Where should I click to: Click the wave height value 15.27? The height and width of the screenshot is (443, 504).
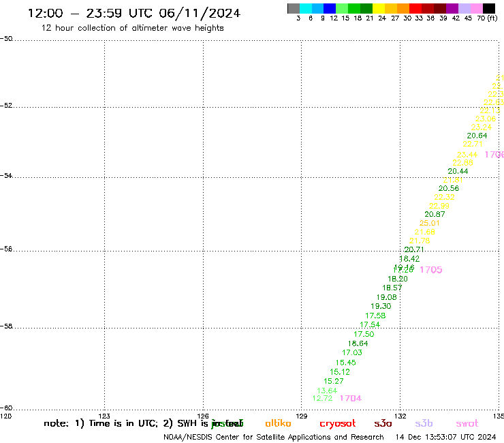(x=334, y=381)
